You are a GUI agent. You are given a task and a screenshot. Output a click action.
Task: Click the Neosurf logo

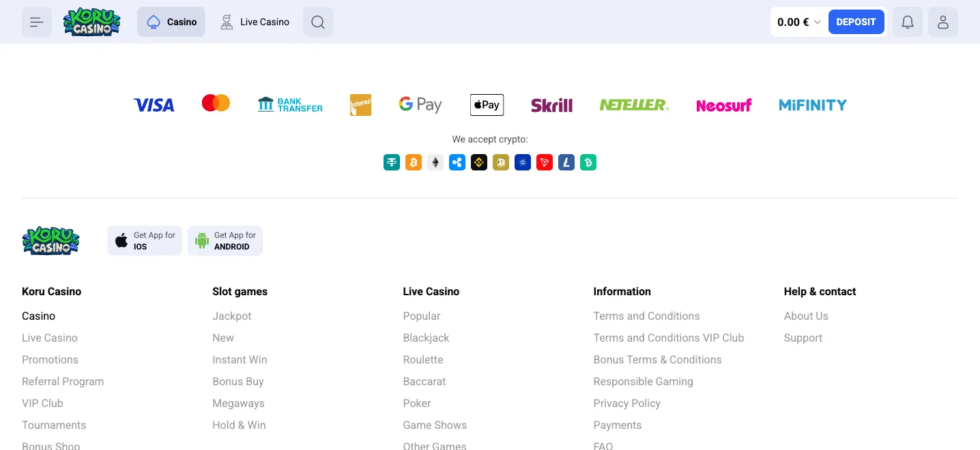pyautogui.click(x=723, y=105)
